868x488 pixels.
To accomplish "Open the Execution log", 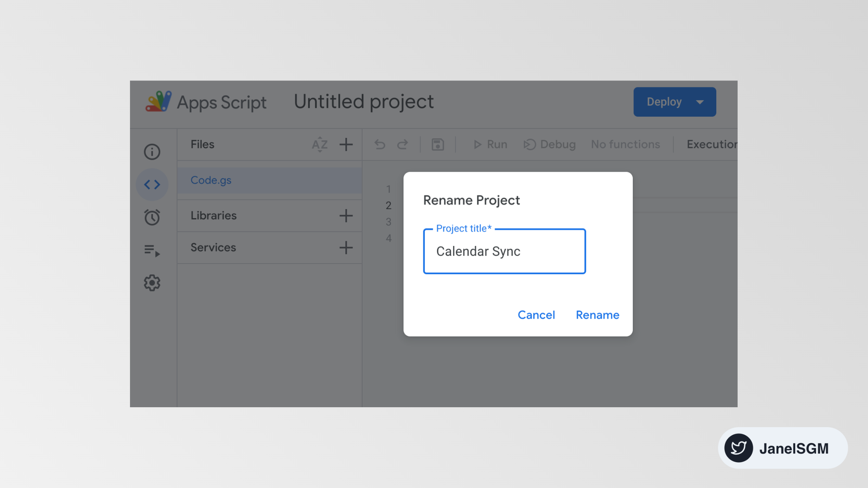I will tap(712, 144).
